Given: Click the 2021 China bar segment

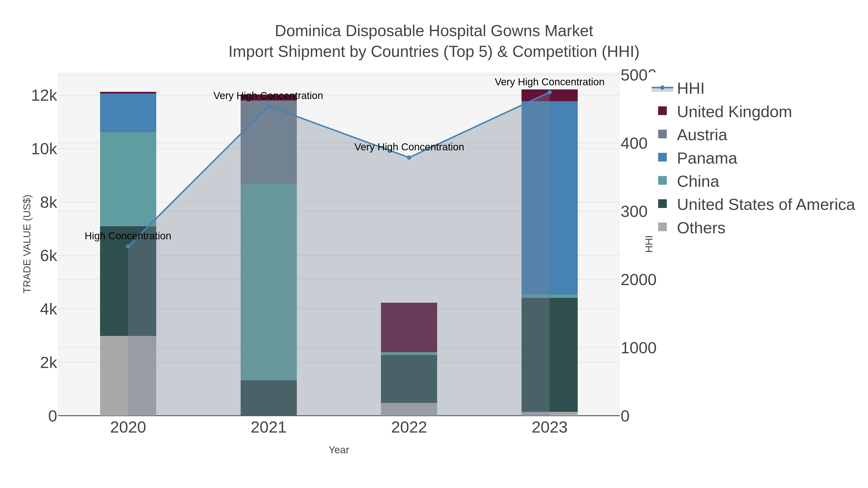Looking at the screenshot, I should [269, 282].
